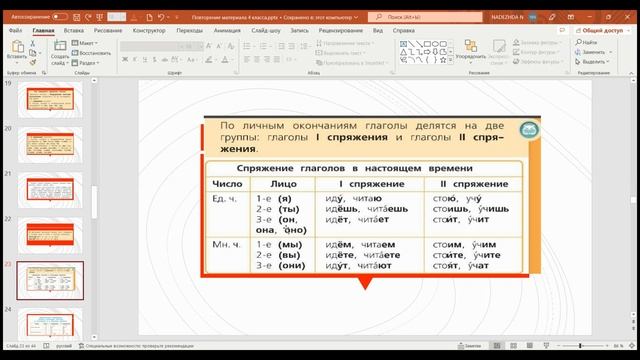Select slide 20 thumbnail
Viewport: 640px width, 360px height.
50,145
